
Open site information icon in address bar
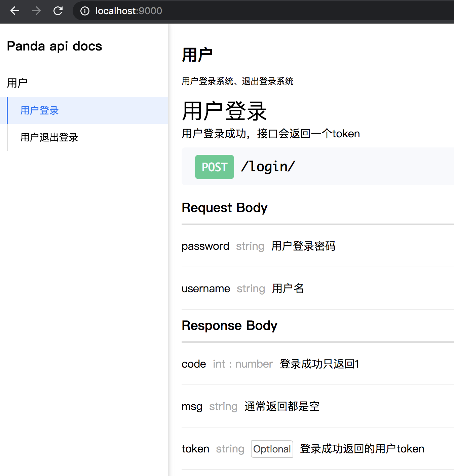click(x=85, y=11)
